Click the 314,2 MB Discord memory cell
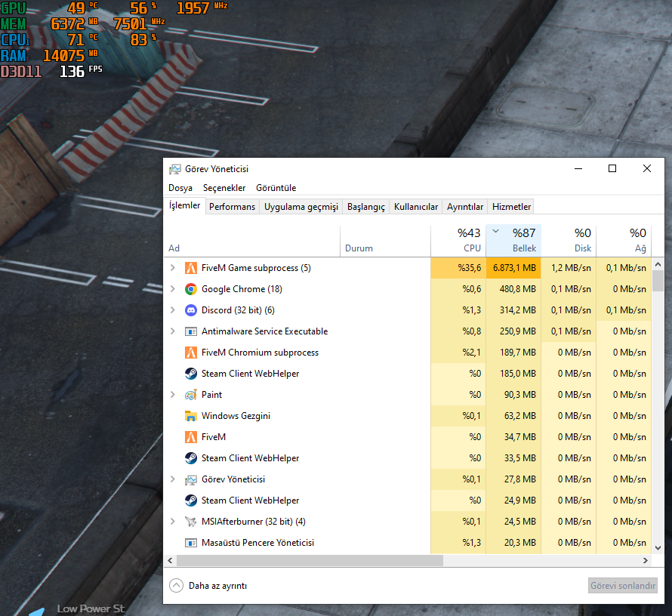 tap(513, 310)
